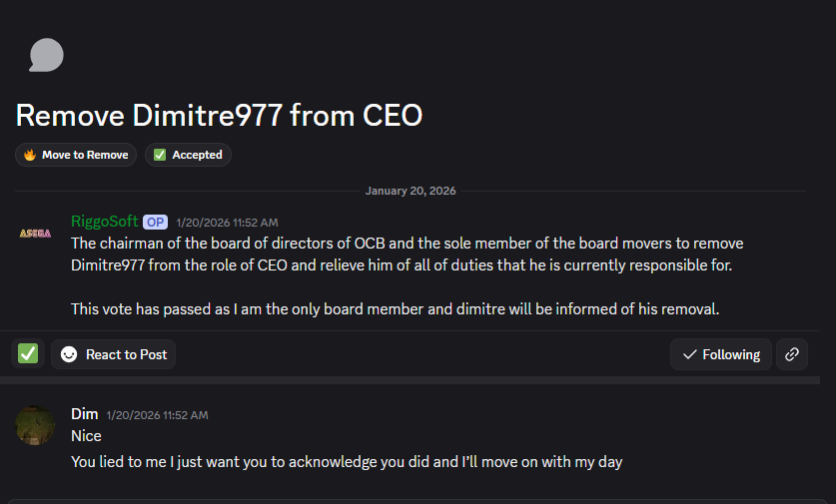The width and height of the screenshot is (836, 504).
Task: Click the paragraph starting This vote has passed
Action: click(395, 308)
